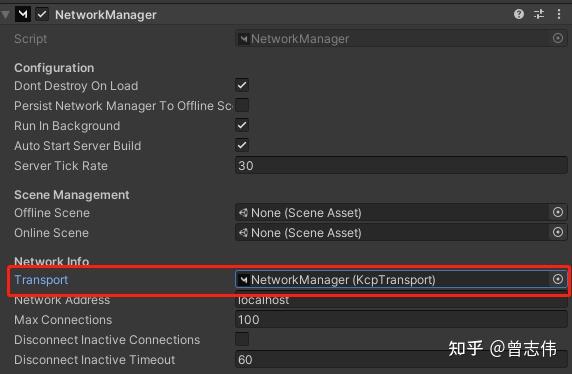Click the Disconnect Inactive Timeout field

click(401, 359)
